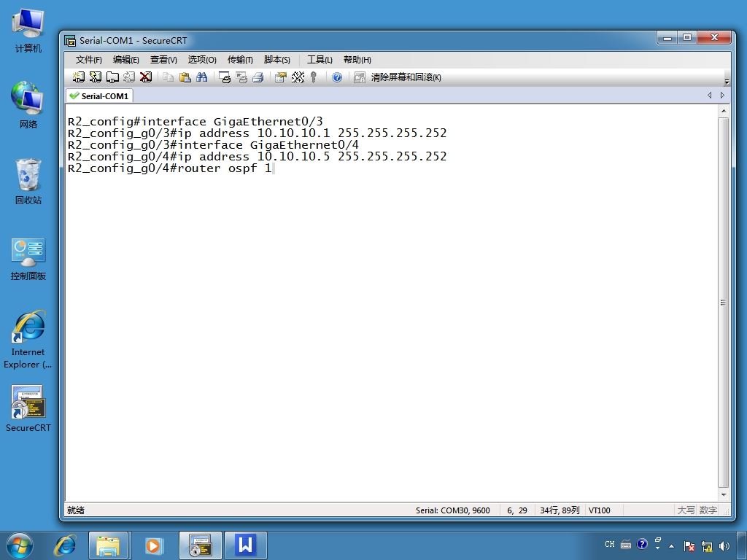Click the 'interface GigaEthernet0/3' terminal line

point(196,122)
